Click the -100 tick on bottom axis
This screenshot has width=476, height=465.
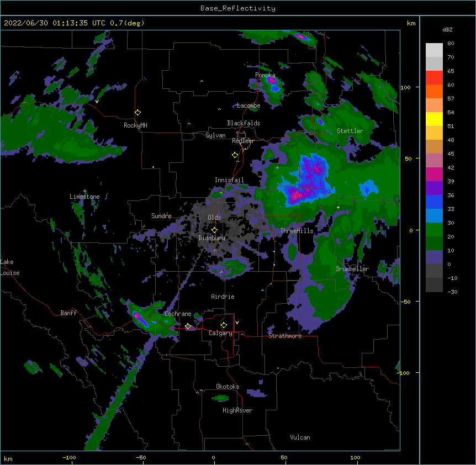(x=69, y=457)
